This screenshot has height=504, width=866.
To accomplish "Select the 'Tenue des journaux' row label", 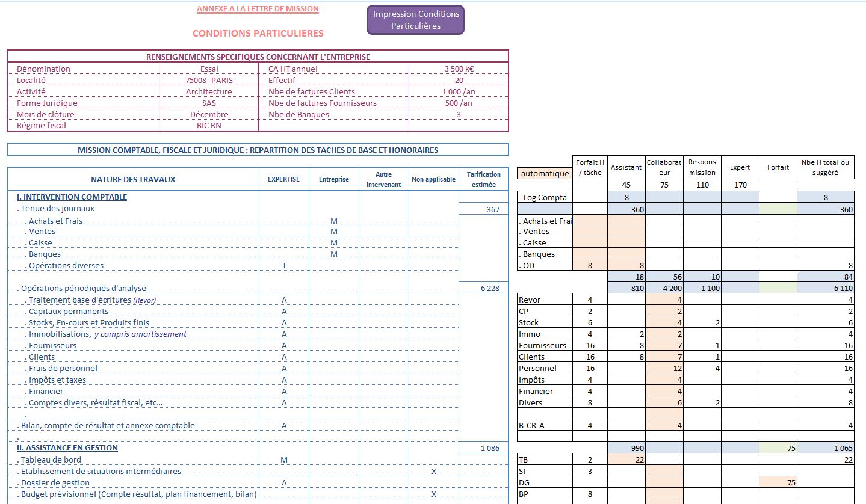I will click(55, 209).
